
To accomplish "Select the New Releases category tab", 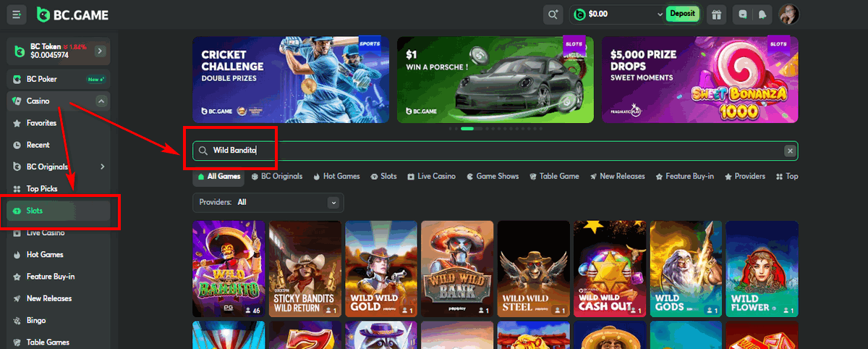I will click(x=617, y=176).
